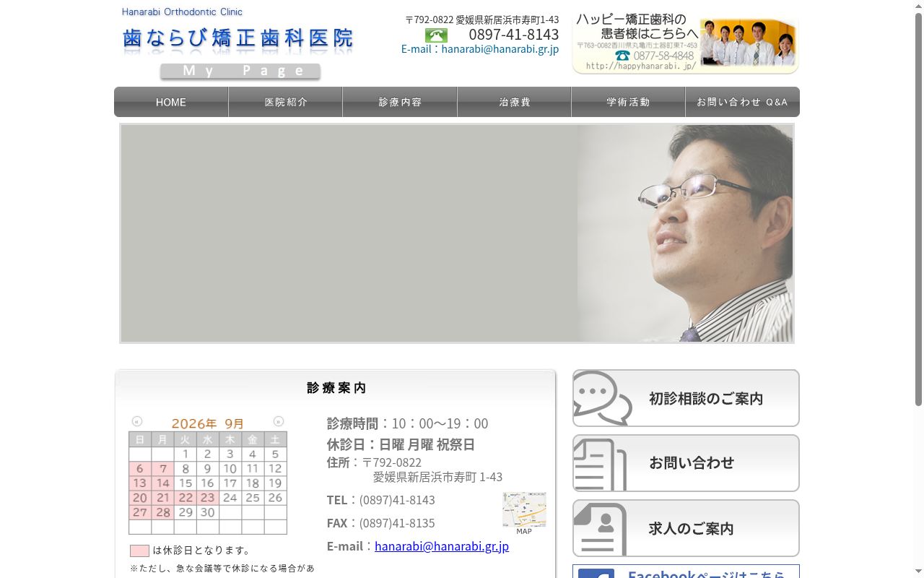
Task: Click the green telephone icon in header
Action: 436,35
